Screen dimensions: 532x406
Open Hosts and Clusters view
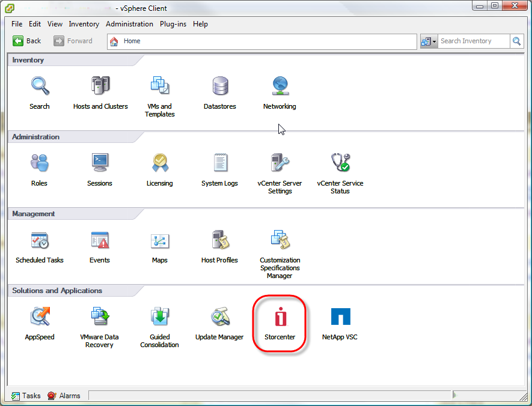coord(100,85)
